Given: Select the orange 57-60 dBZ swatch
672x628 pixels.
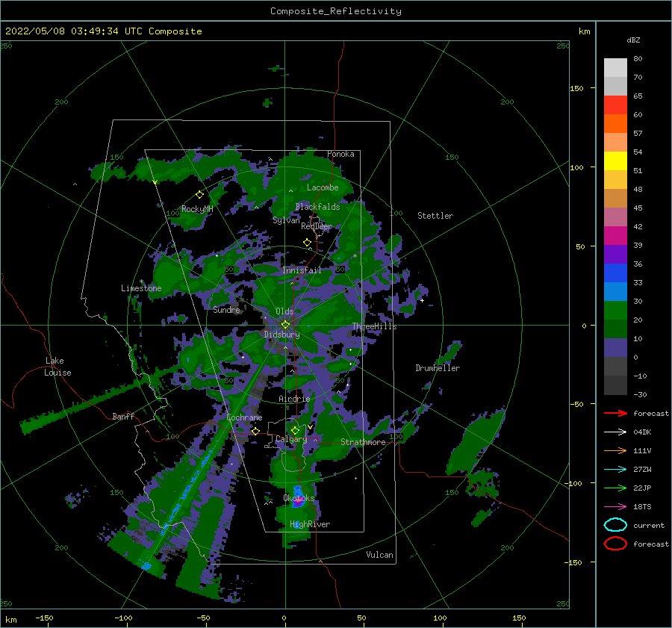Looking at the screenshot, I should click(615, 124).
